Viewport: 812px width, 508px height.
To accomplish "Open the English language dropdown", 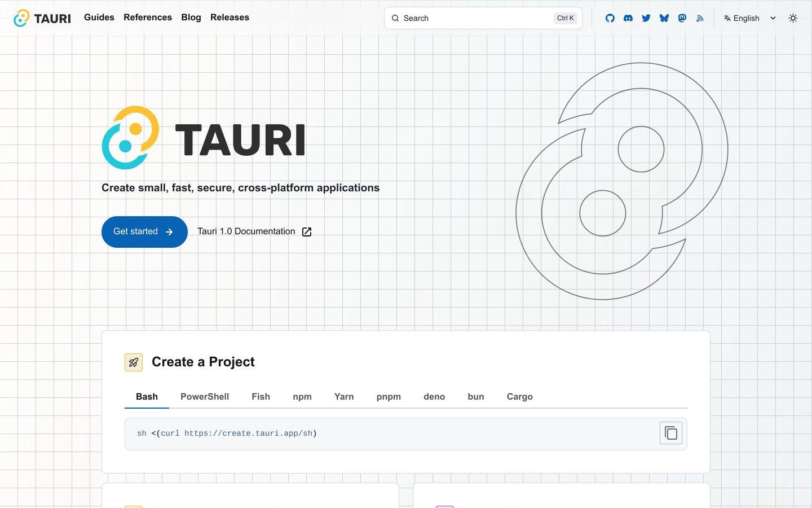I will [750, 18].
